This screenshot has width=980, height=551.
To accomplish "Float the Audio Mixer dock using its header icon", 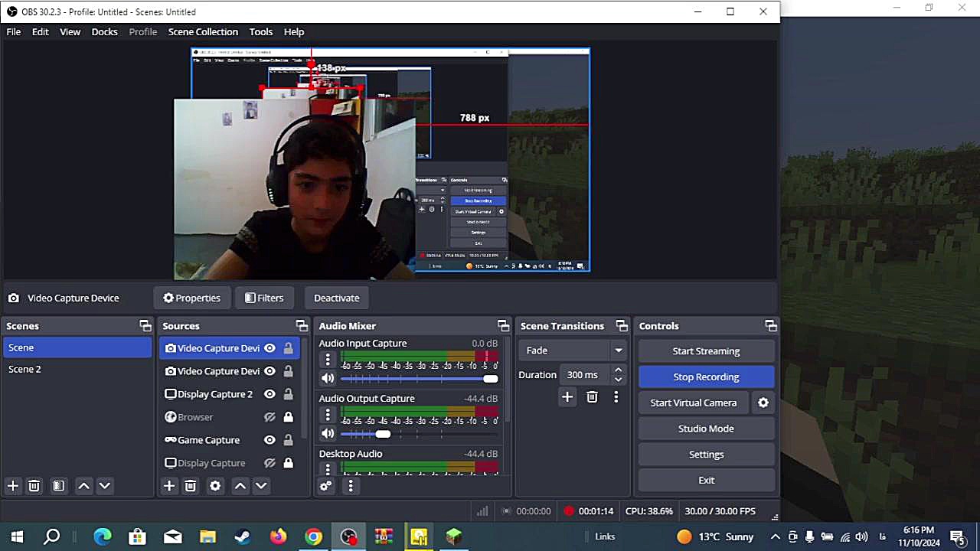I will tap(503, 326).
